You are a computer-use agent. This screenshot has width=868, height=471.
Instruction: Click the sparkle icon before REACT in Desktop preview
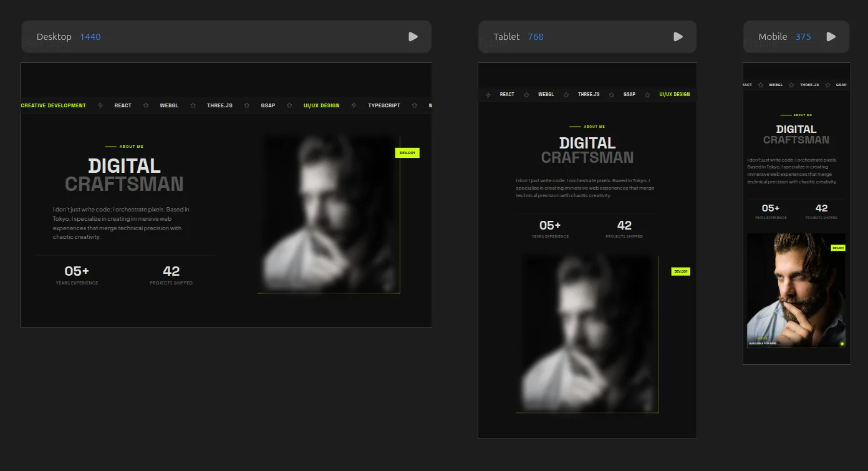100,105
